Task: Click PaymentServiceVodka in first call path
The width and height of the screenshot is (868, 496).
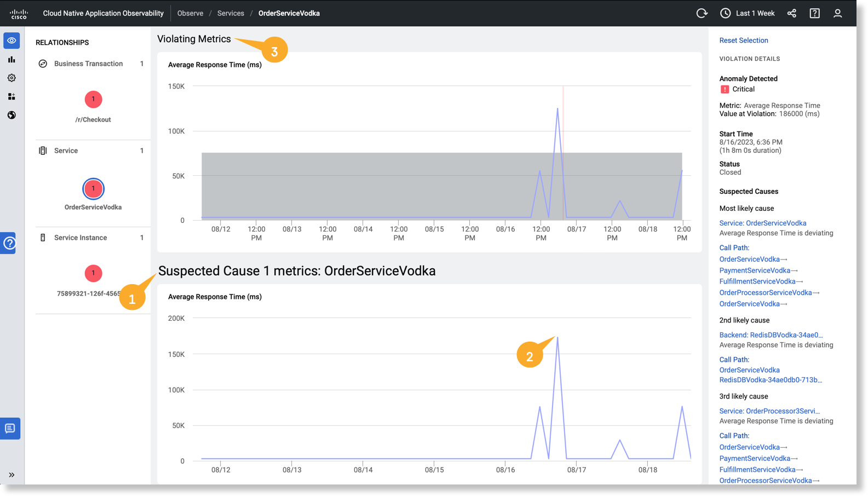Action: (755, 270)
